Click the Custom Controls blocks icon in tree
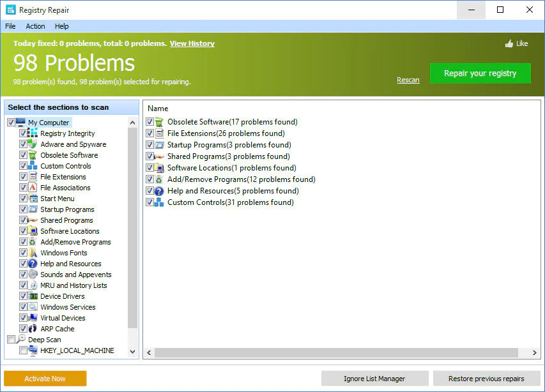Screen dimensions: 545x392 [x=33, y=165]
